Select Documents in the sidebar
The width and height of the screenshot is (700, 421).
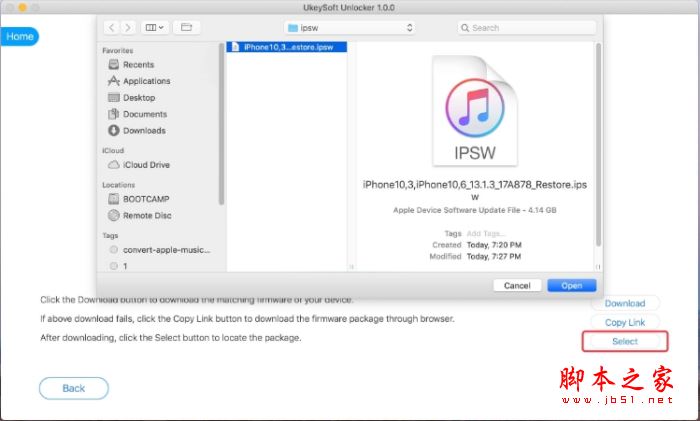tap(145, 114)
